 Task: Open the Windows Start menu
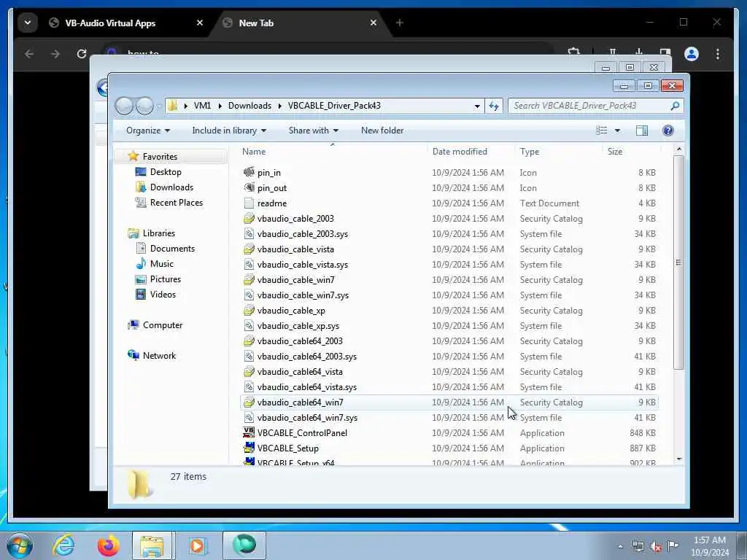[20, 545]
